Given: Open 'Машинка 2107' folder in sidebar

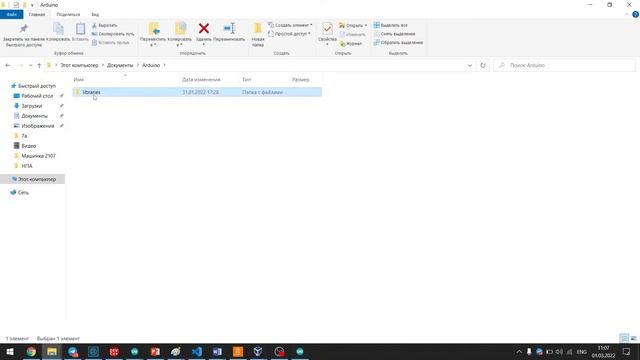Looking at the screenshot, I should (35, 156).
